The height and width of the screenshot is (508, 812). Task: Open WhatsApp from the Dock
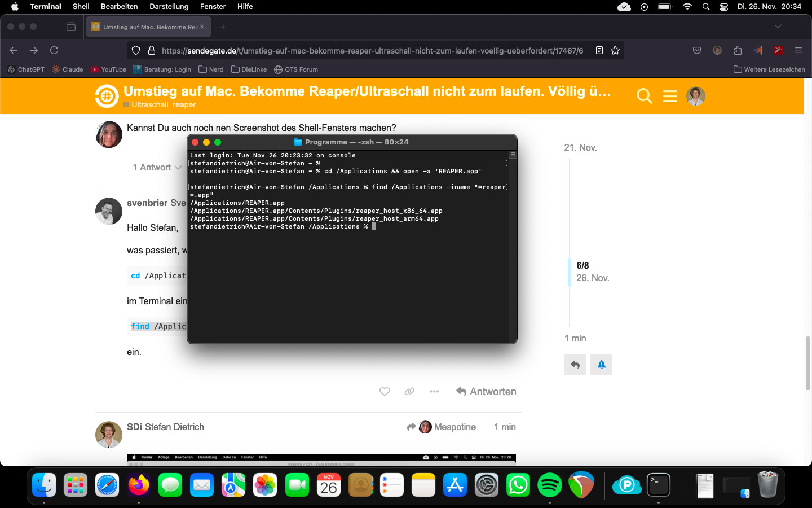[x=518, y=485]
